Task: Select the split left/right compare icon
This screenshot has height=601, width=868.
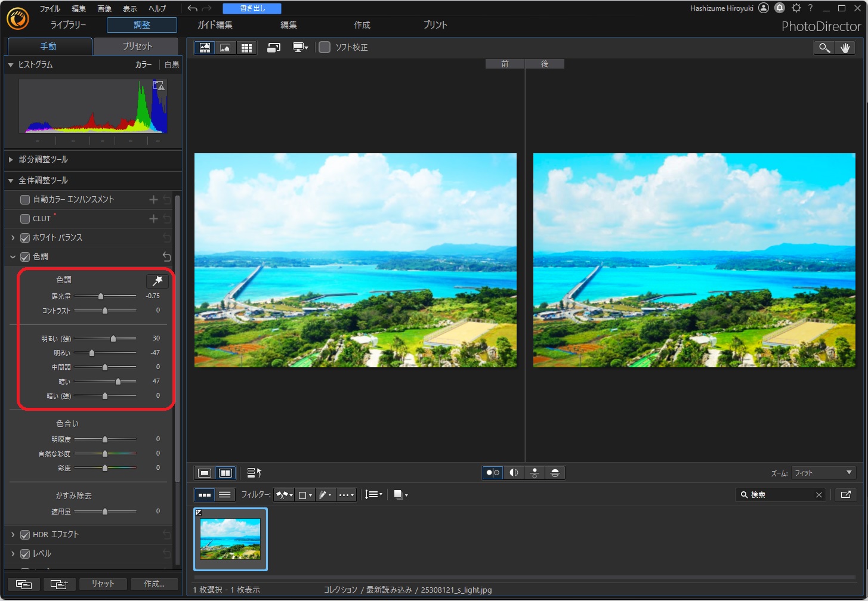Action: coord(514,473)
